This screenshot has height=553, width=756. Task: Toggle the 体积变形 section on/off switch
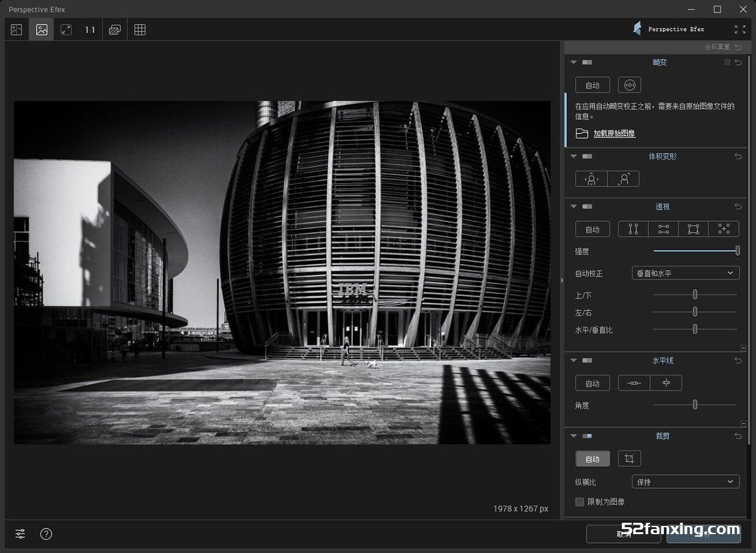click(587, 156)
